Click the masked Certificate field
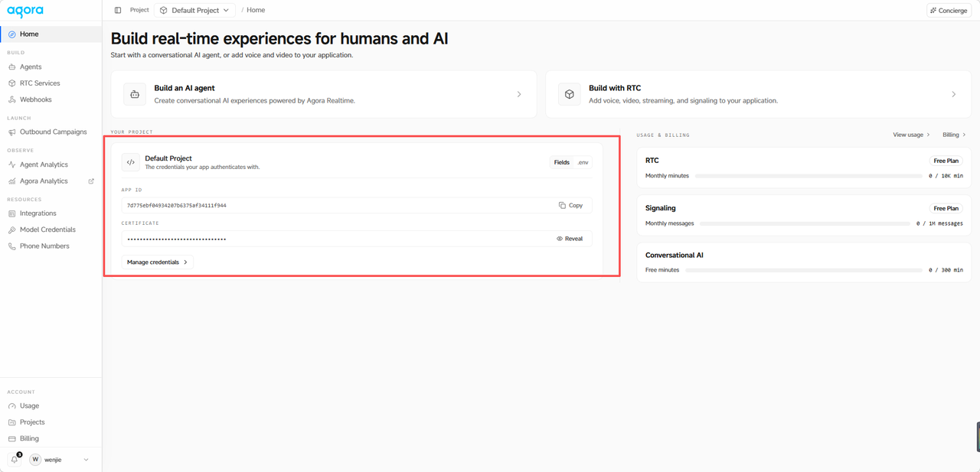The image size is (980, 472). [x=357, y=239]
